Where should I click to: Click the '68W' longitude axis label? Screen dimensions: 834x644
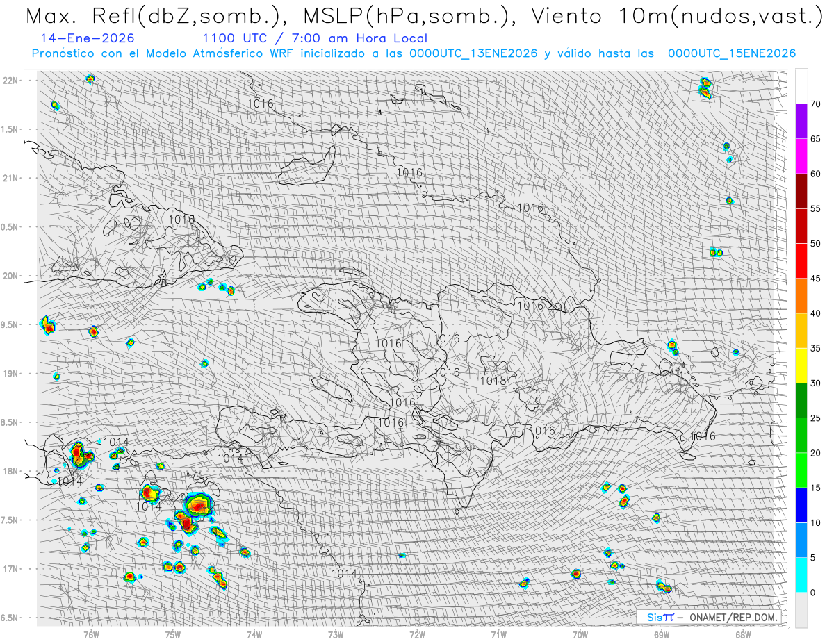tap(743, 635)
